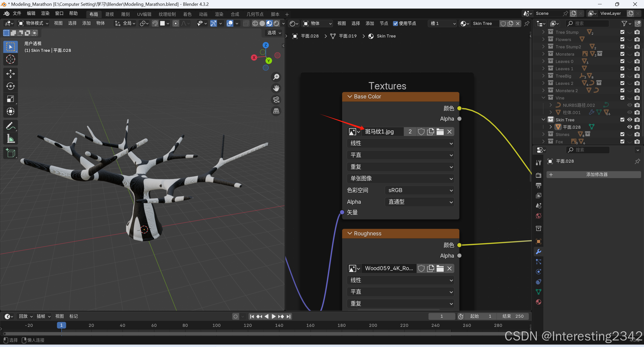Click the frame 1 marker on the timeline
The image size is (644, 347).
pos(61,325)
